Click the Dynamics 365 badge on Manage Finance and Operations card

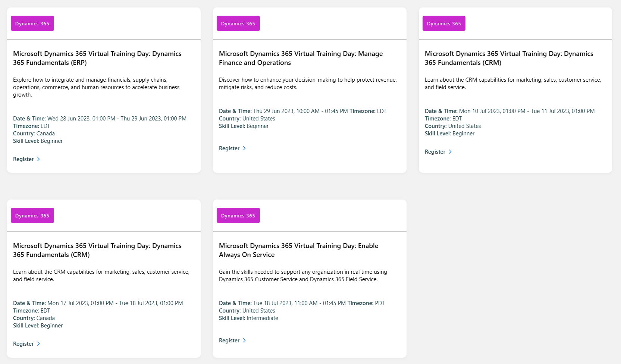[238, 23]
